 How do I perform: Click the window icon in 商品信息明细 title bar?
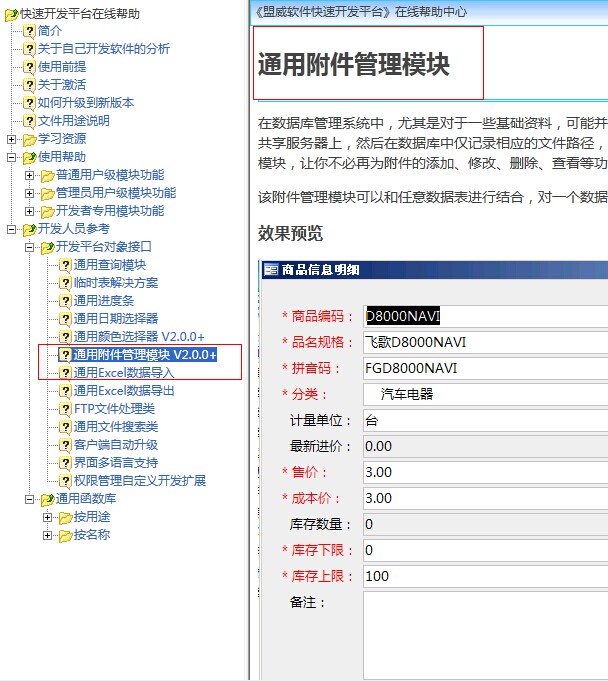coord(270,270)
